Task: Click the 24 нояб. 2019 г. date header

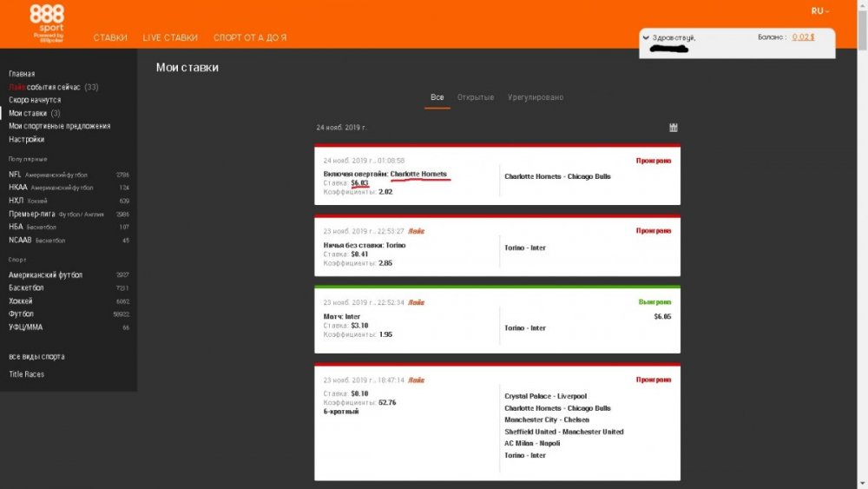Action: (x=341, y=128)
